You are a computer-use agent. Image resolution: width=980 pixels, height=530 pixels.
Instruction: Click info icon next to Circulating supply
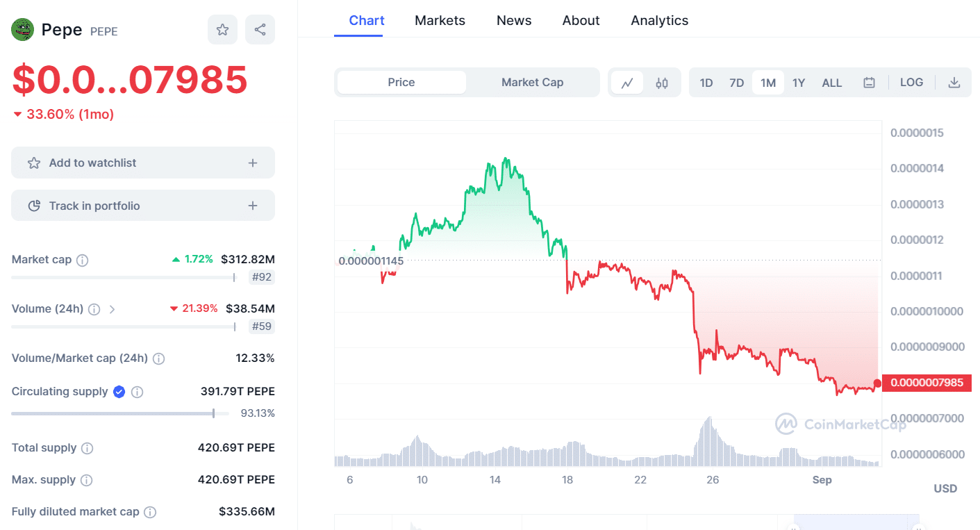tap(137, 392)
